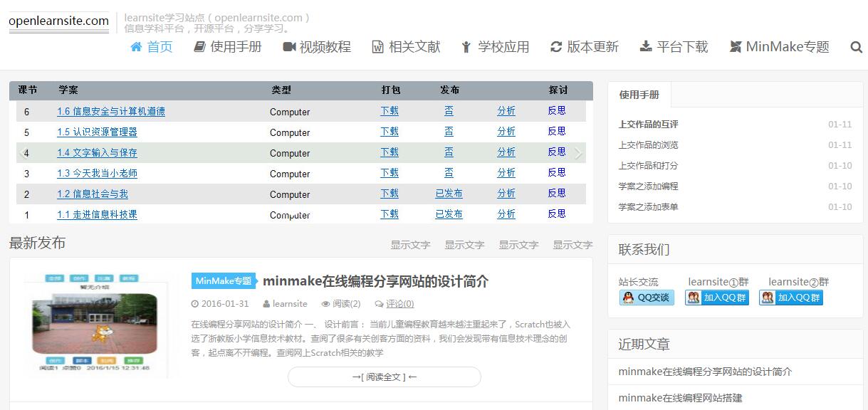Open article title minmake在线编程分享网站的设计简介
The image size is (868, 410).
click(376, 281)
